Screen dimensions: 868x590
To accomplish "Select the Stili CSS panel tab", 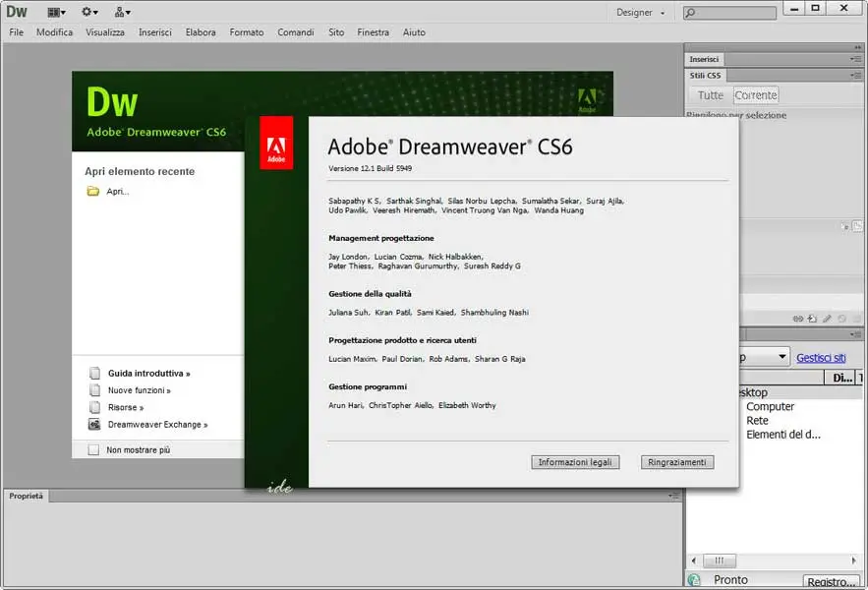I will (x=705, y=76).
